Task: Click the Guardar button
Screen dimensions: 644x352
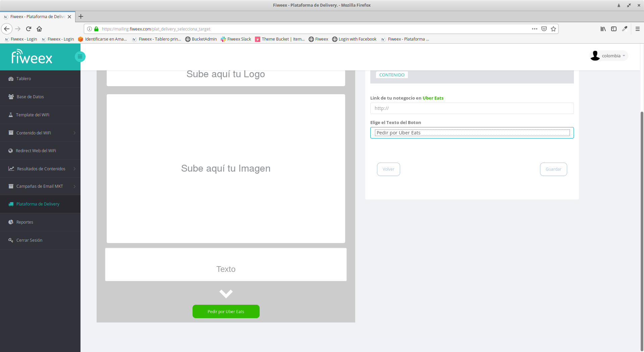Action: pyautogui.click(x=553, y=169)
